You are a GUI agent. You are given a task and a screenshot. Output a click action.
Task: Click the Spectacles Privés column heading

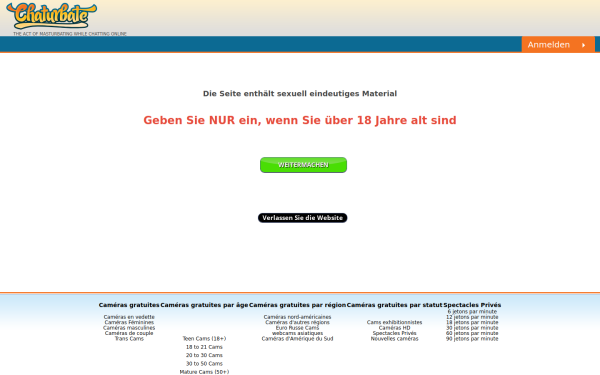(472, 305)
